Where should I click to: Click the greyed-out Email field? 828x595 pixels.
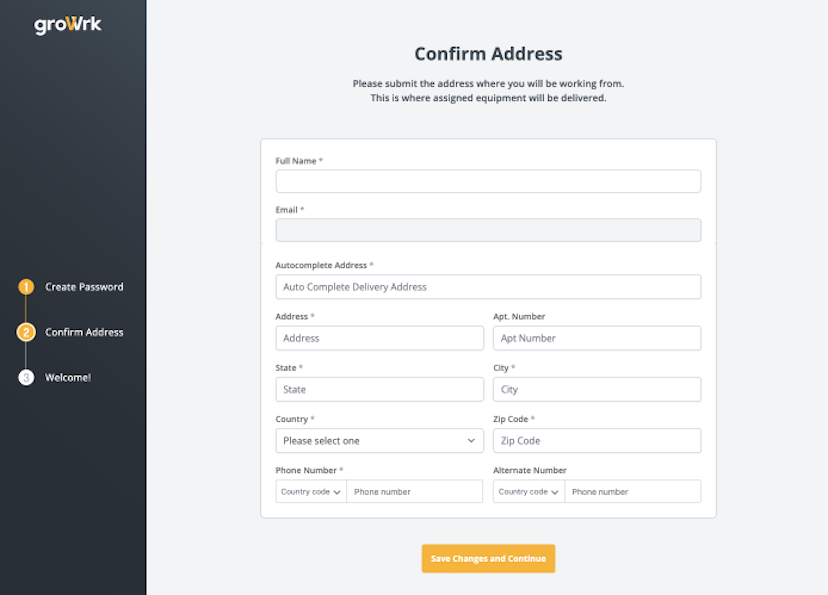click(488, 230)
